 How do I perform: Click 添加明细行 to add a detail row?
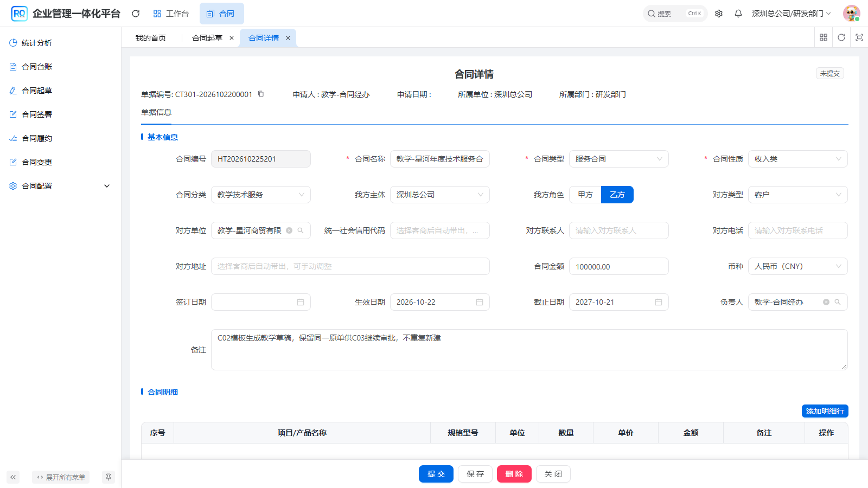pyautogui.click(x=825, y=411)
